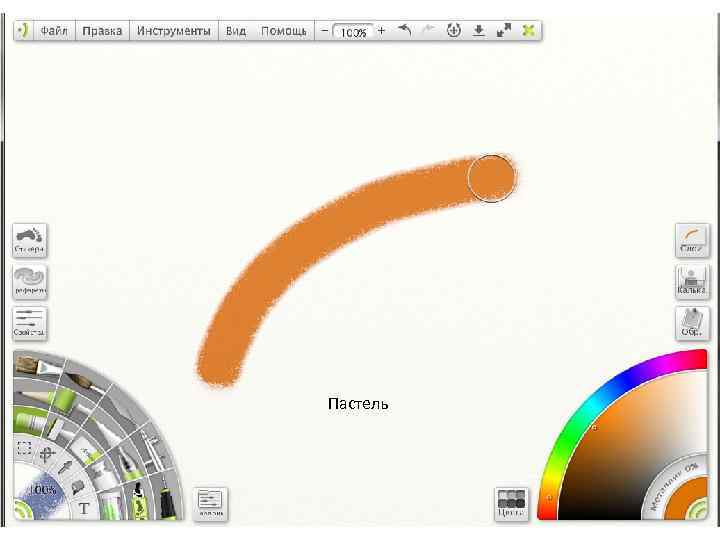This screenshot has width=720, height=540.
Task: Undo the last stroke
Action: pos(404,30)
